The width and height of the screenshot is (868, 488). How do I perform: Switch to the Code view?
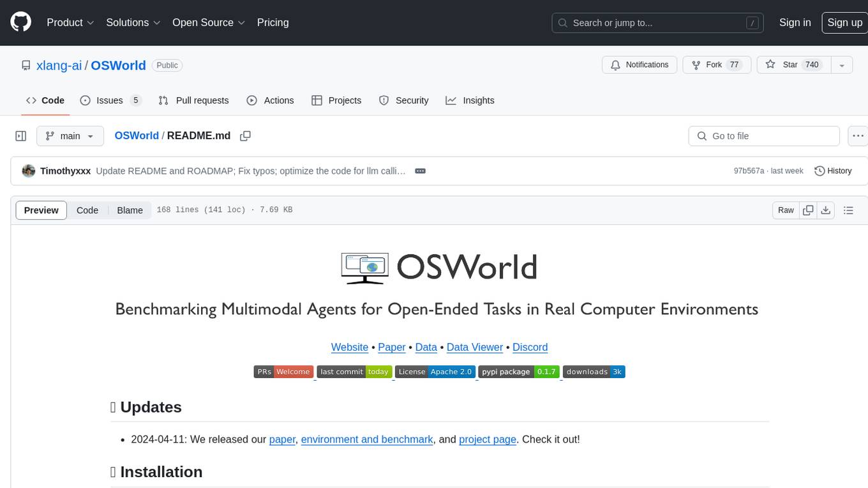(87, 210)
